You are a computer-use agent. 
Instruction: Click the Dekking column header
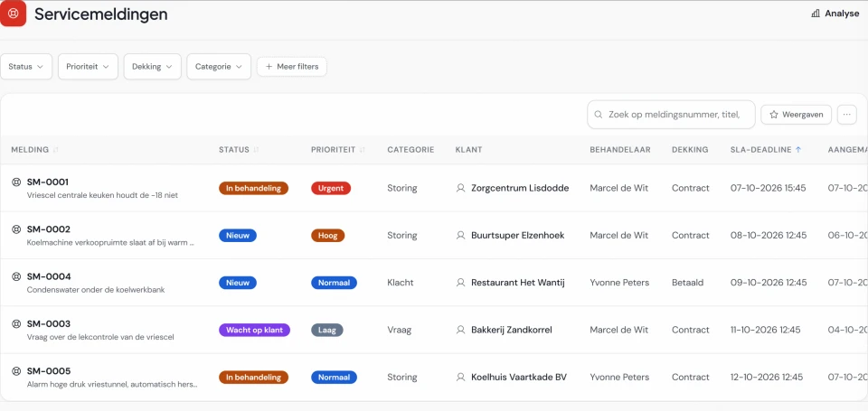(690, 150)
